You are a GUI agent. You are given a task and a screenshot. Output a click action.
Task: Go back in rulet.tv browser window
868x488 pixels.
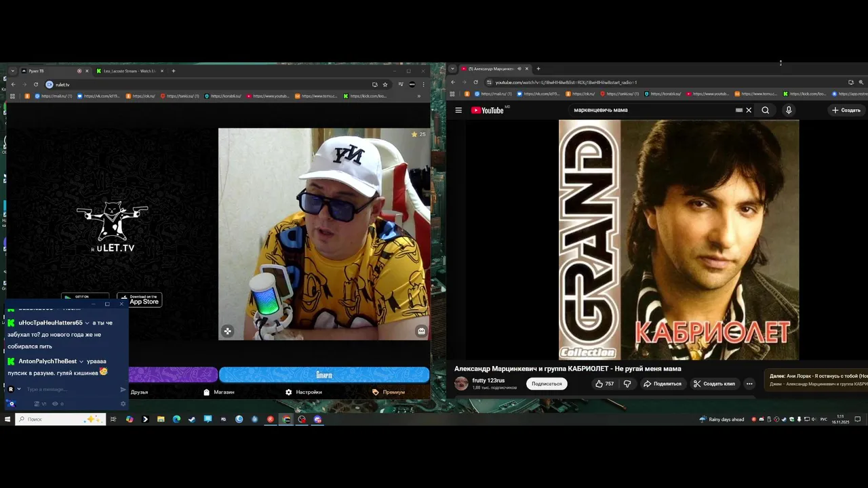(13, 85)
